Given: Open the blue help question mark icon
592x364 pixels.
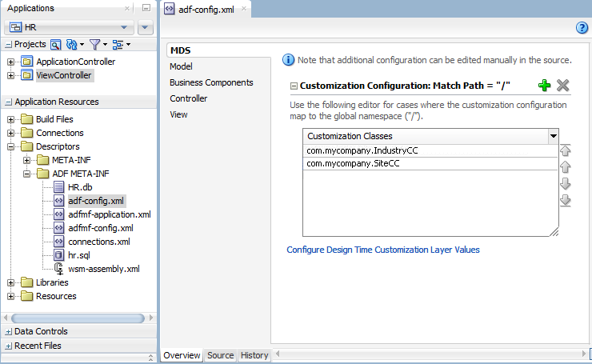Looking at the screenshot, I should (x=582, y=27).
